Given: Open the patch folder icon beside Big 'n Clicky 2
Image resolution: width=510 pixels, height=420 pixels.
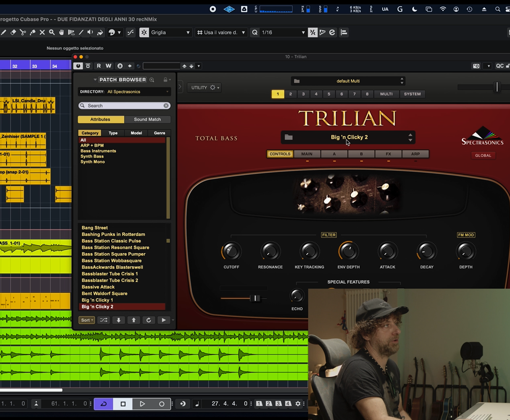Looking at the screenshot, I should (289, 137).
